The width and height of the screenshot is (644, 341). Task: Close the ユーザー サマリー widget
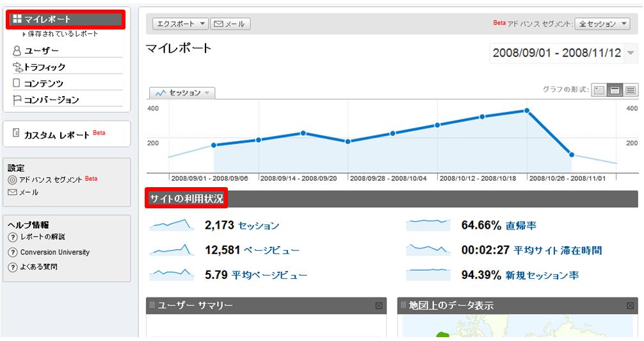point(379,306)
